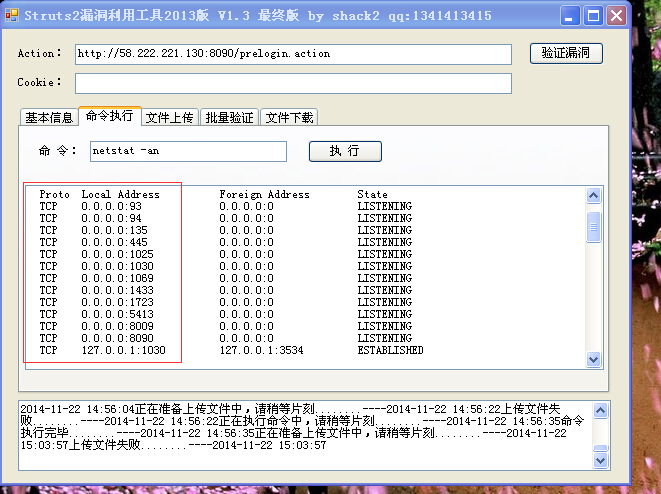Click the 命令 label
Image resolution: width=661 pixels, height=494 pixels.
click(57, 150)
